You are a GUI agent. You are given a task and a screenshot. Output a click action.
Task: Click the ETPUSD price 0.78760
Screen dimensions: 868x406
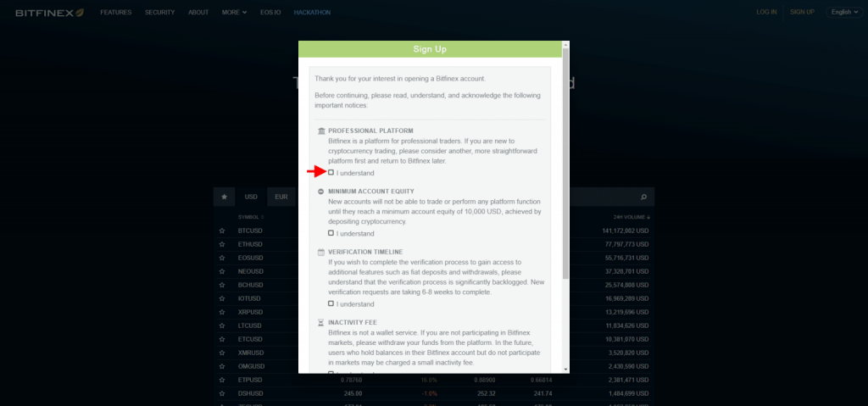(351, 380)
